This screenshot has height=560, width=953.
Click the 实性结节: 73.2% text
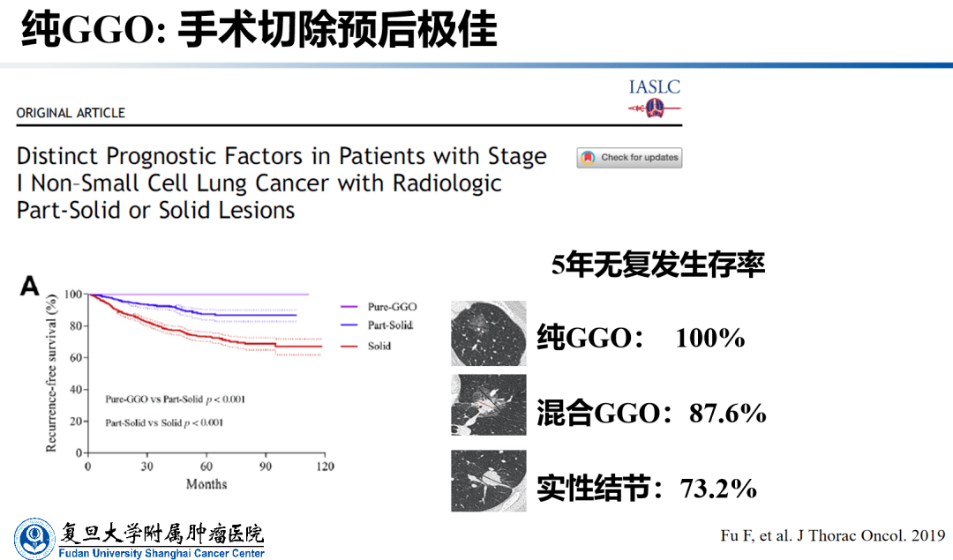647,488
